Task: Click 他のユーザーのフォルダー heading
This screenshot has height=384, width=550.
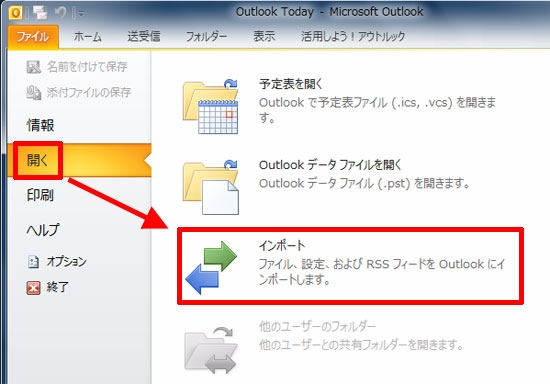Action: pos(317,326)
